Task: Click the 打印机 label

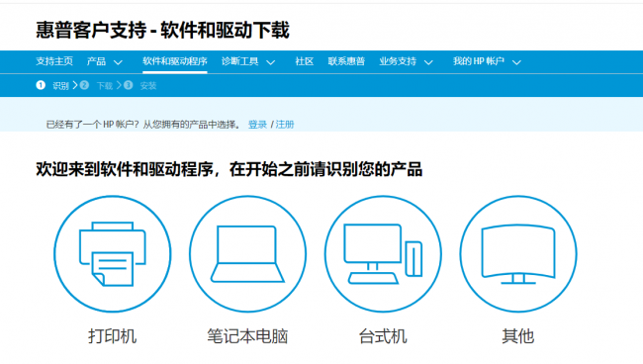Action: [x=113, y=336]
